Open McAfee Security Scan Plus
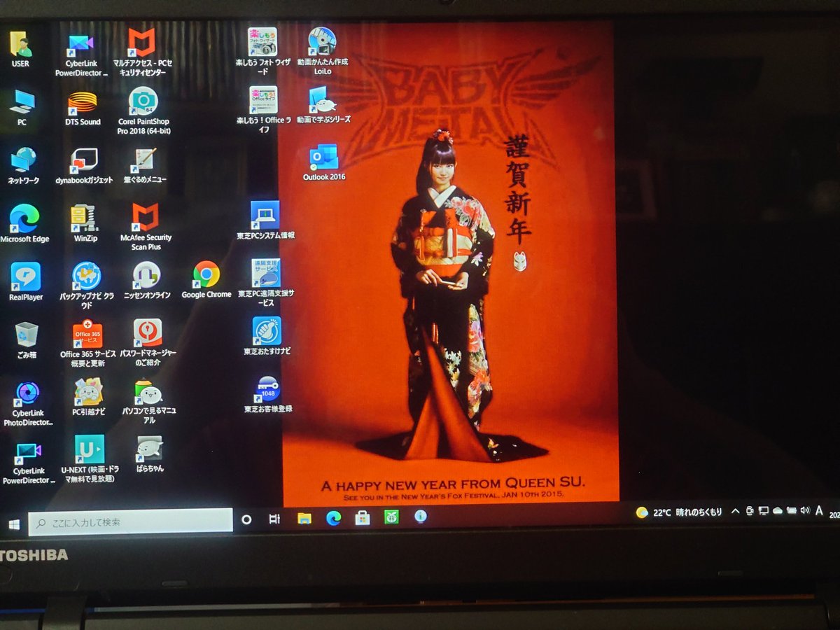The width and height of the screenshot is (840, 630). (146, 228)
